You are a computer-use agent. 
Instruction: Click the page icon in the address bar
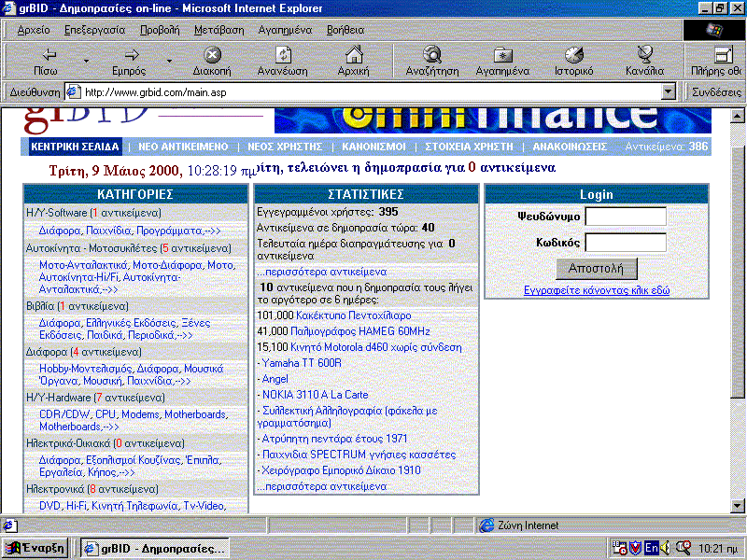(x=73, y=91)
